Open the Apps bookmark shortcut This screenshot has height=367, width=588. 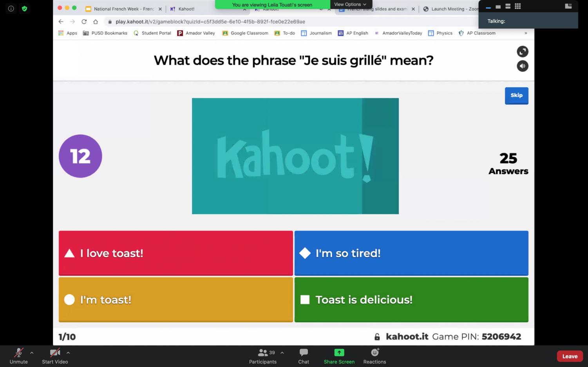pos(67,33)
